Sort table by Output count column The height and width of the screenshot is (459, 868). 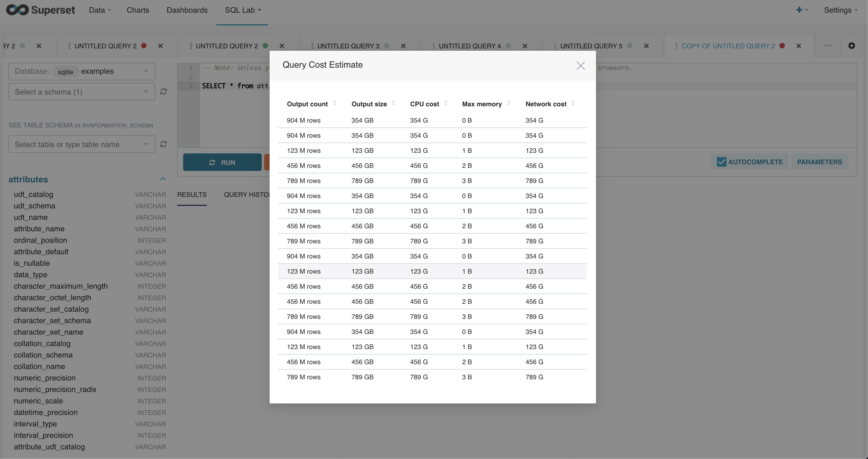tap(307, 104)
